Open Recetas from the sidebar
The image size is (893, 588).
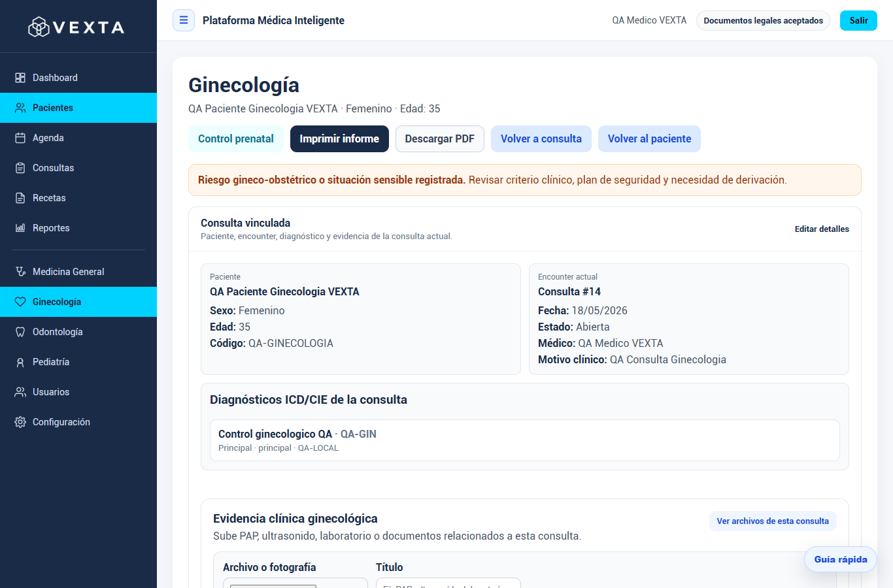78,198
